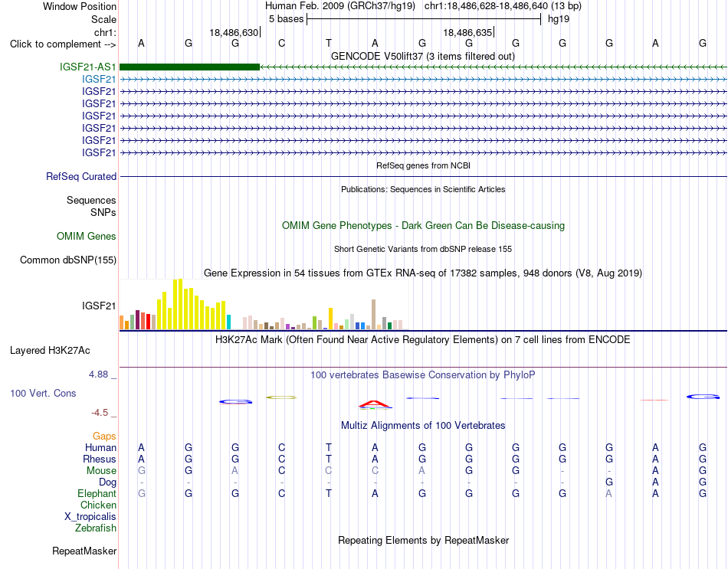Click the GENCODE V50lift37 track title
This screenshot has height=569, width=728.
point(423,56)
